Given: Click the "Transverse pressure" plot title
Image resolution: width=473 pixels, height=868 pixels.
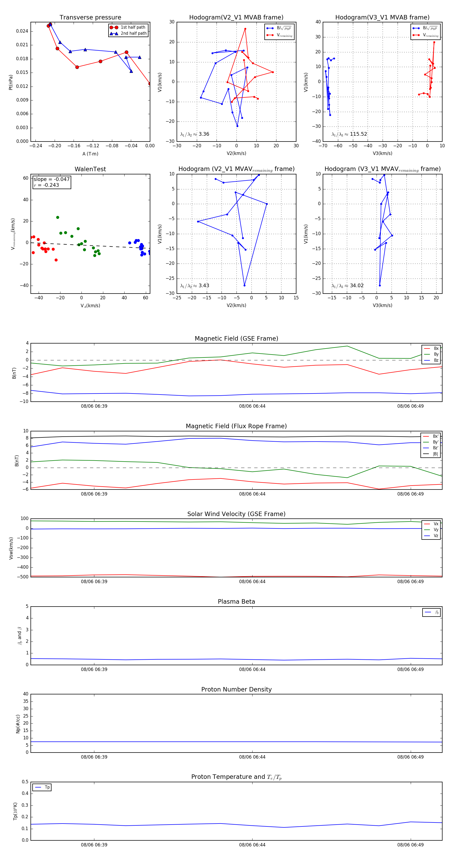Looking at the screenshot, I should (x=90, y=18).
